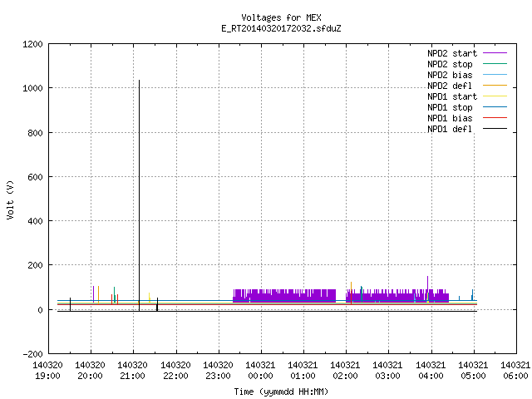This screenshot has width=532, height=399.
Task: Click the 140321 03:00 x-axis label
Action: (x=388, y=371)
